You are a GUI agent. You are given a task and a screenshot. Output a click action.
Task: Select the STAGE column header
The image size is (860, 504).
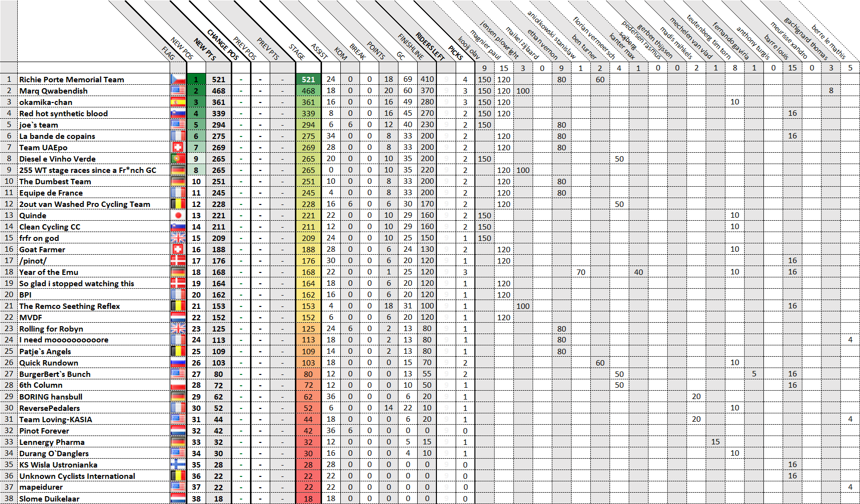(x=297, y=52)
